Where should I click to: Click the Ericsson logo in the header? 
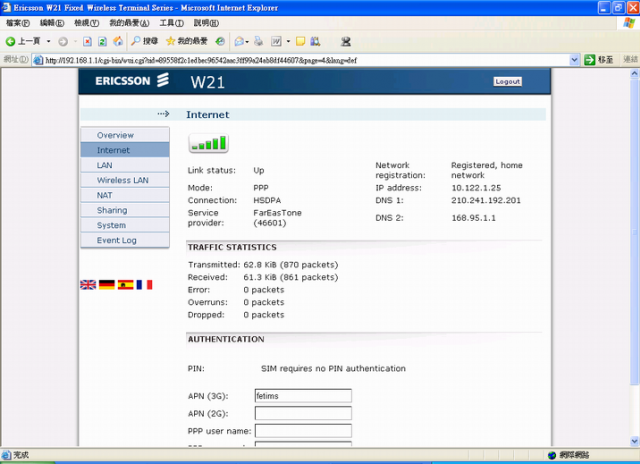(132, 80)
